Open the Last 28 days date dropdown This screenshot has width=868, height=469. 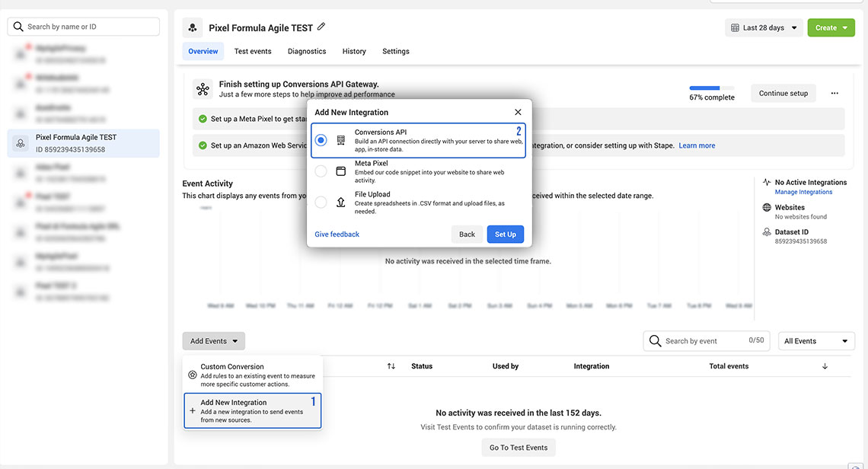coord(764,28)
